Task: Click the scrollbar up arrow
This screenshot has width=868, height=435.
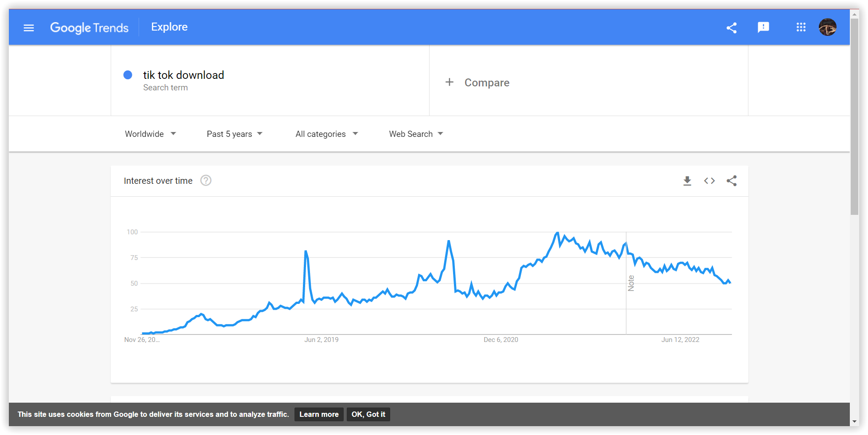Action: click(x=854, y=14)
